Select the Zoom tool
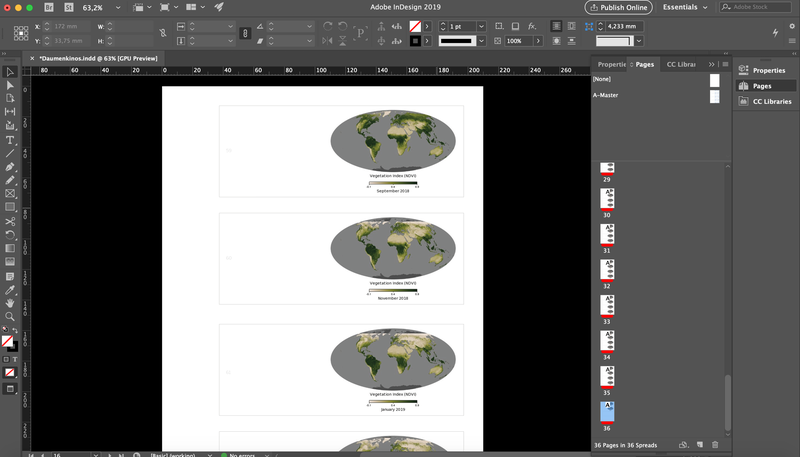800x457 pixels. [10, 317]
